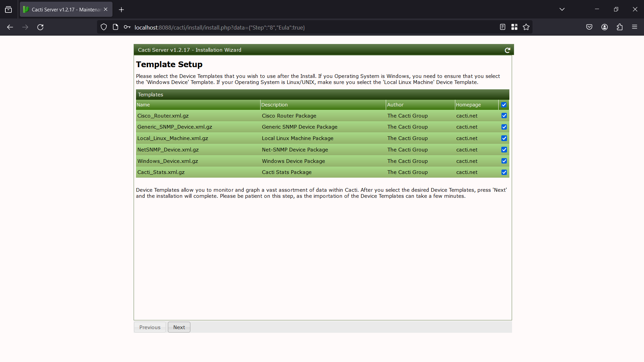Click Local Linux Machine Package description
The width and height of the screenshot is (644, 362).
click(297, 138)
